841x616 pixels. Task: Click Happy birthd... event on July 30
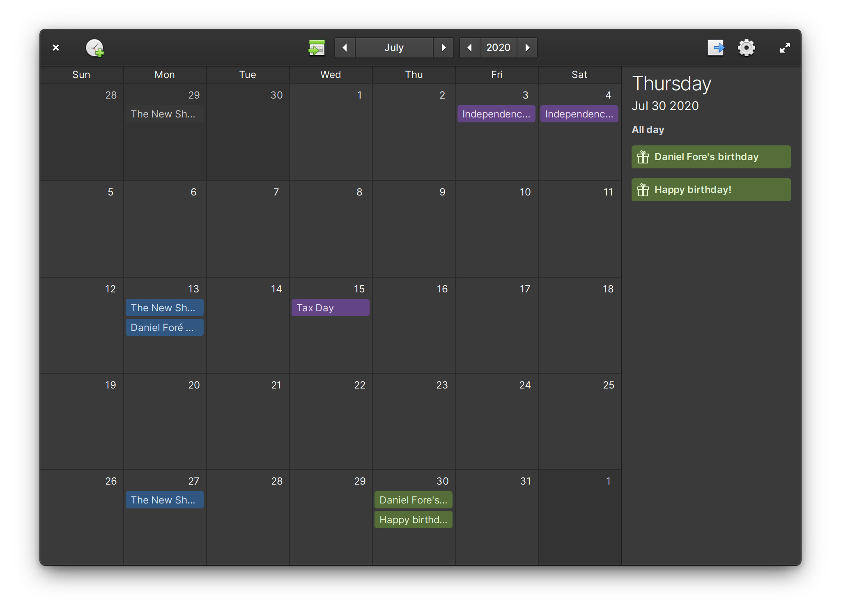tap(413, 520)
